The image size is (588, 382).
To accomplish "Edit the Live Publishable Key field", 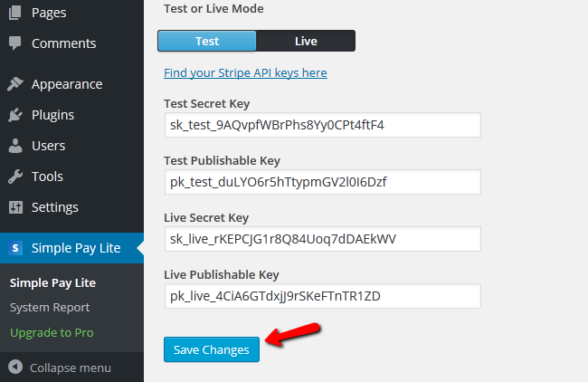I will (x=322, y=296).
